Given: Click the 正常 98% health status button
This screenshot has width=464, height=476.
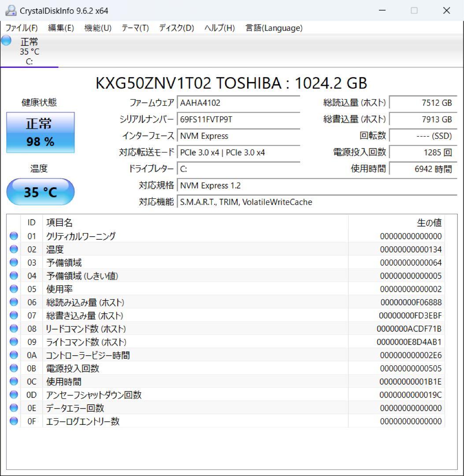Looking at the screenshot, I should 41,132.
